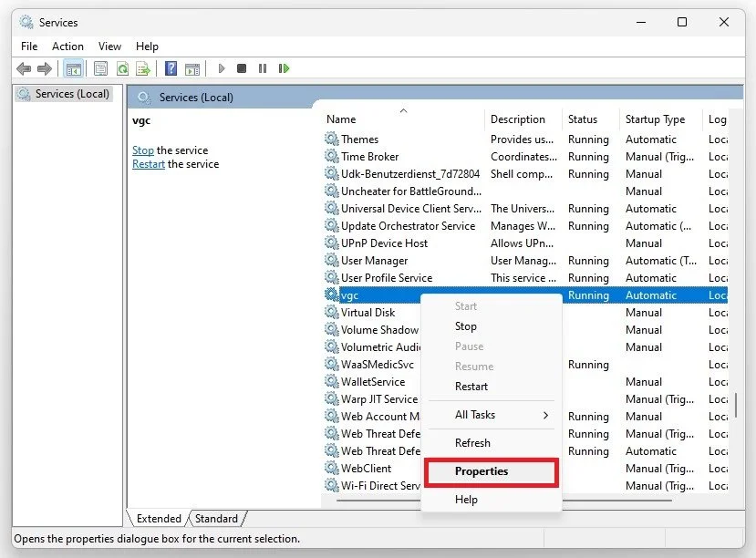The height and width of the screenshot is (558, 756).
Task: Click the Restart the service link
Action: click(149, 164)
